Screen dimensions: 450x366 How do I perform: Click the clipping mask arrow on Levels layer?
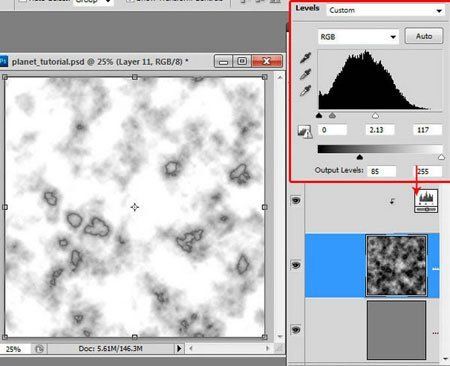(392, 201)
